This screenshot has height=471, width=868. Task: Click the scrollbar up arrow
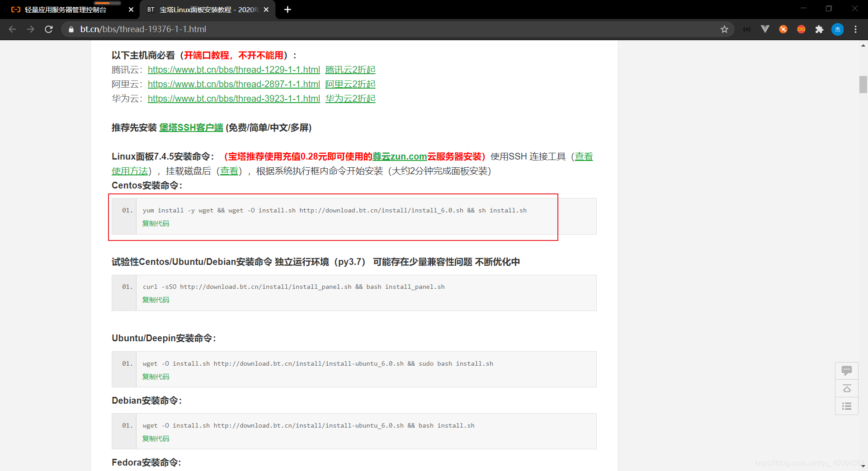tap(863, 45)
